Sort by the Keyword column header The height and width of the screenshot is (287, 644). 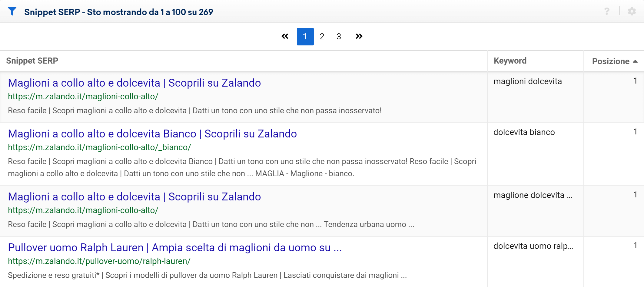tap(510, 61)
